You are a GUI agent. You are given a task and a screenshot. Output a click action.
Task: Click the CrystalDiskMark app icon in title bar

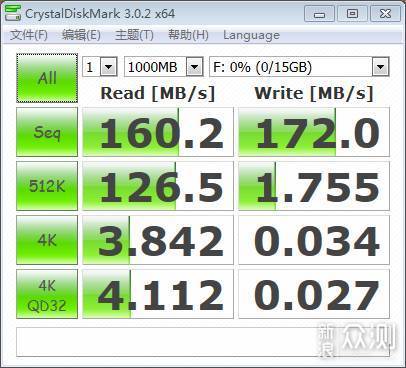pos(13,13)
